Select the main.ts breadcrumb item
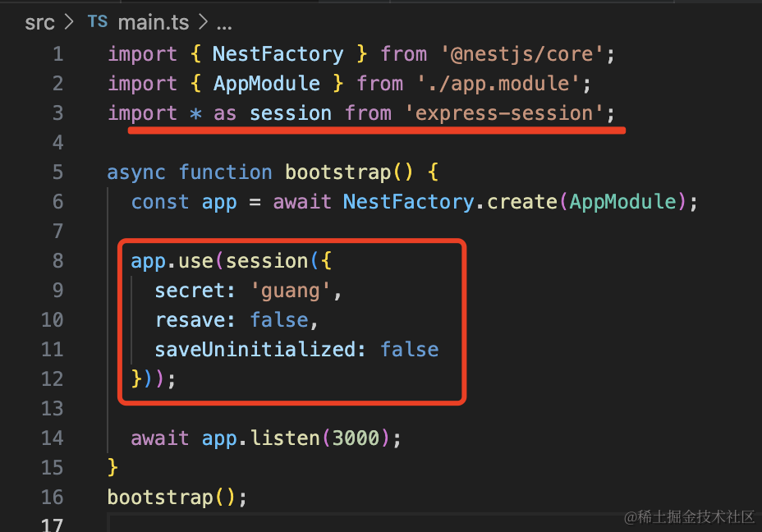The width and height of the screenshot is (762, 532). (x=154, y=22)
